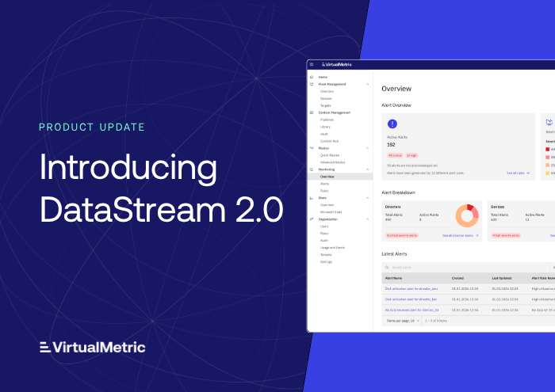Click the Monitoring icon in the sidebar
555x392 pixels.
tap(312, 169)
